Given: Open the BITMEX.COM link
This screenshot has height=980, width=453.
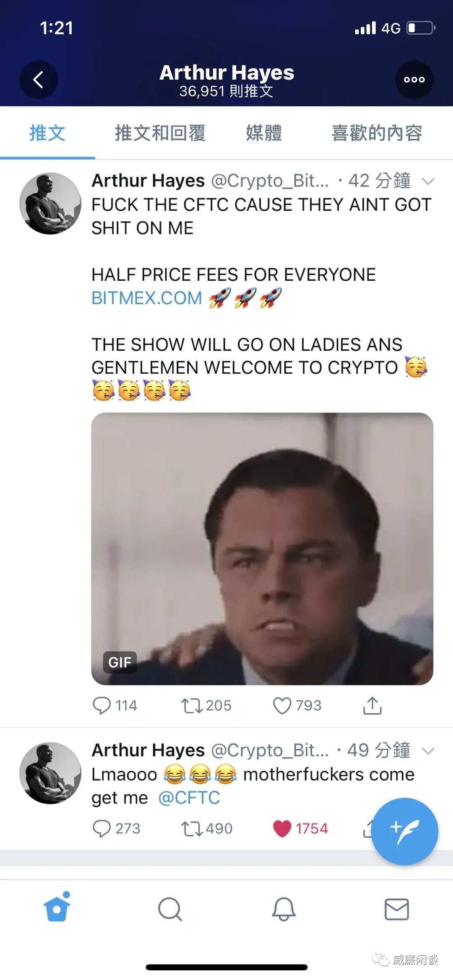Looking at the screenshot, I should [147, 298].
